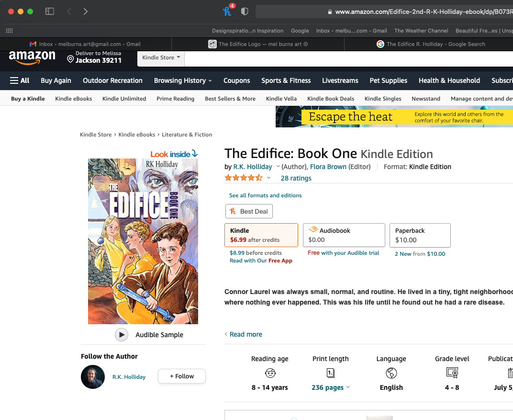This screenshot has width=513, height=420.
Task: Click the Amazon search input field
Action: 349,58
